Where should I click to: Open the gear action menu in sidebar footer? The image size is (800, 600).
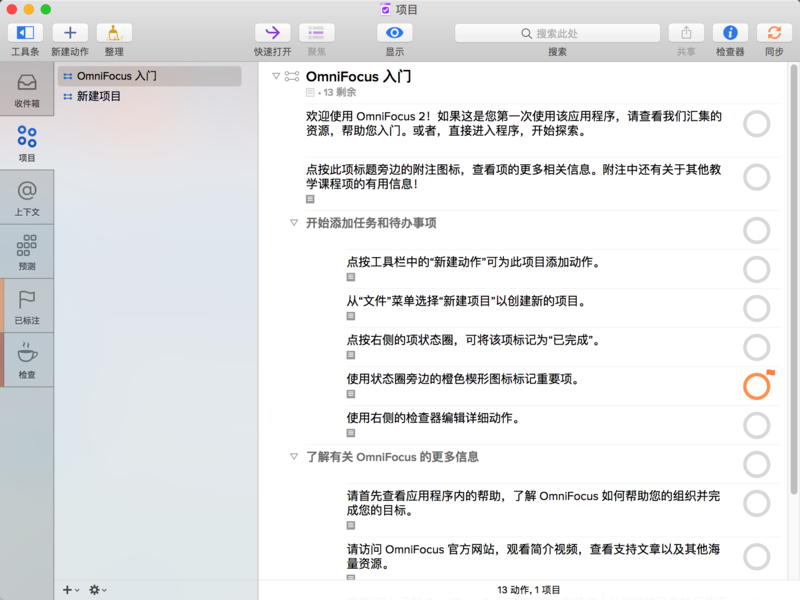97,590
